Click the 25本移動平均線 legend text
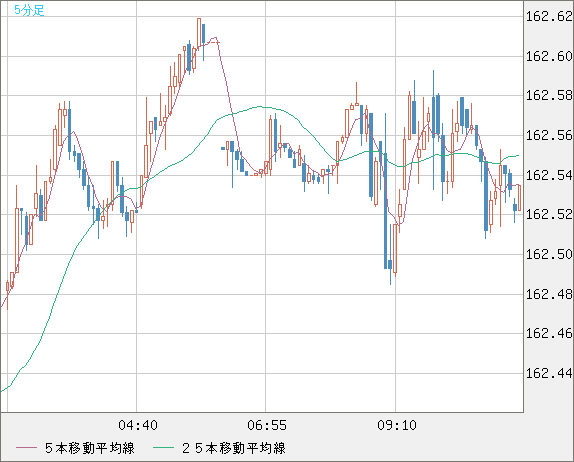The image size is (574, 462). pyautogui.click(x=234, y=448)
